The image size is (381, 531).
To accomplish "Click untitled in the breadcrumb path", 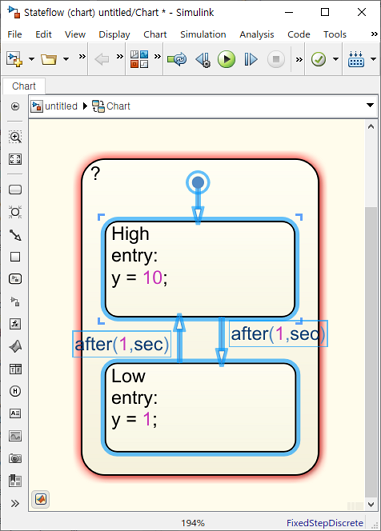I will [61, 106].
